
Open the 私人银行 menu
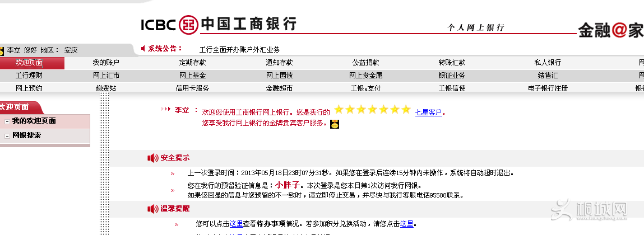(x=548, y=63)
